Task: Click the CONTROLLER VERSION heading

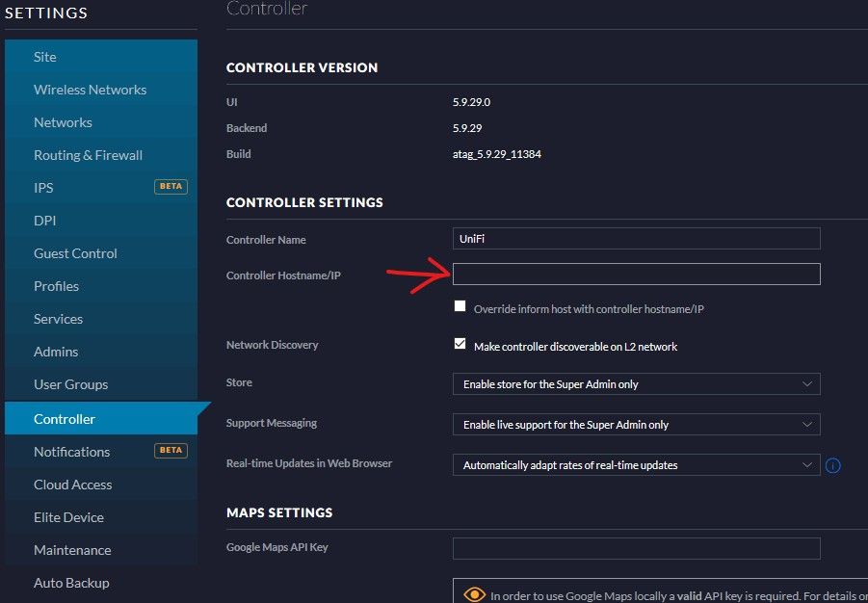Action: pyautogui.click(x=302, y=67)
